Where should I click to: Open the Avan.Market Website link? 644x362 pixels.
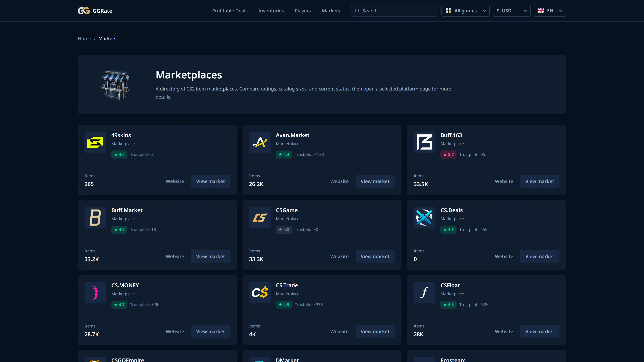point(339,181)
